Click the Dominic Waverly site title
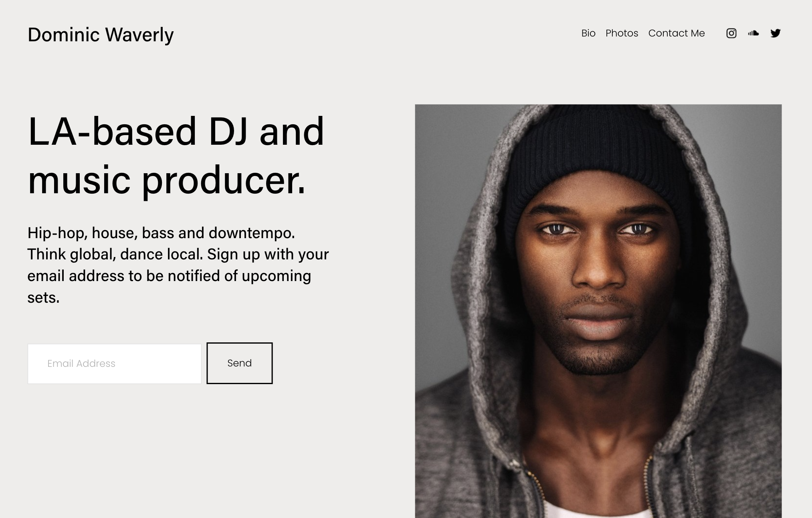Image resolution: width=812 pixels, height=518 pixels. [x=101, y=35]
